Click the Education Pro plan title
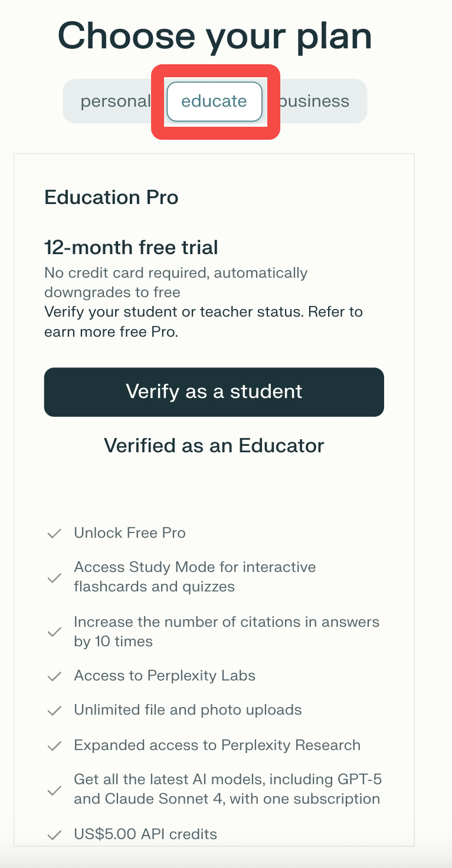452x868 pixels. (x=112, y=198)
